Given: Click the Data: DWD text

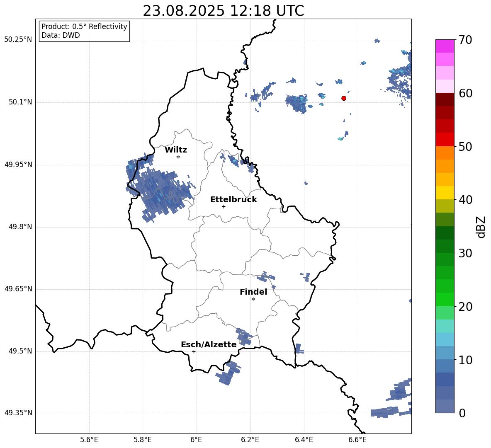Looking at the screenshot, I should pos(61,35).
